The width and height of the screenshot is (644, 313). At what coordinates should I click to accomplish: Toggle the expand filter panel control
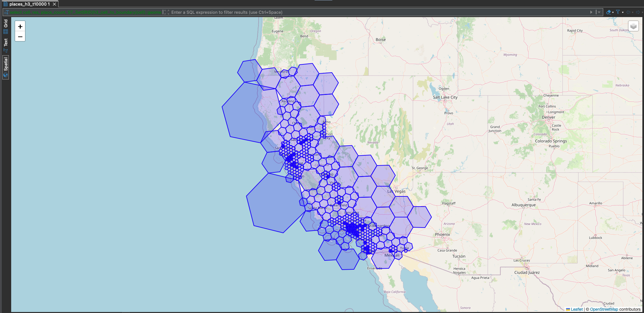(x=166, y=12)
